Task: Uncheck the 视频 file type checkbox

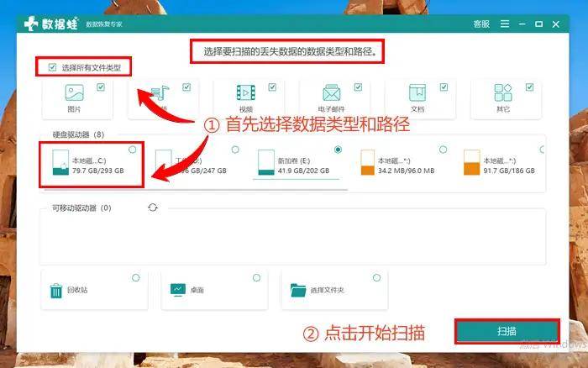Action: point(272,87)
